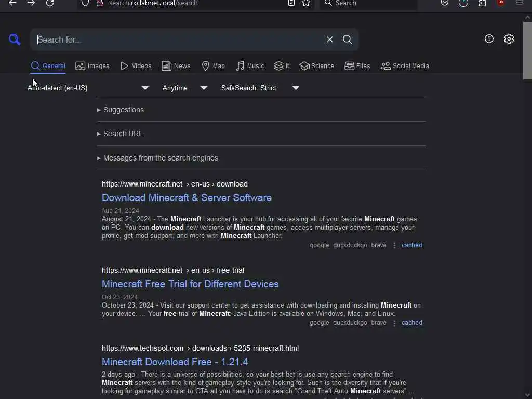Switch to the Images tab
Screen dimensions: 532x399
coord(92,66)
